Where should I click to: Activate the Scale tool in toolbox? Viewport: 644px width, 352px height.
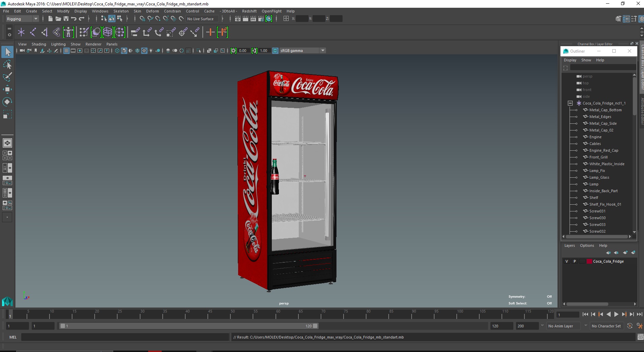click(7, 115)
